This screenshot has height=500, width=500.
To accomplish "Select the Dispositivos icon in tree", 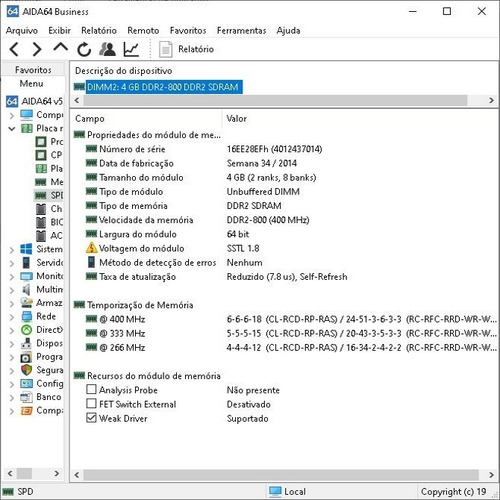I will (26, 343).
